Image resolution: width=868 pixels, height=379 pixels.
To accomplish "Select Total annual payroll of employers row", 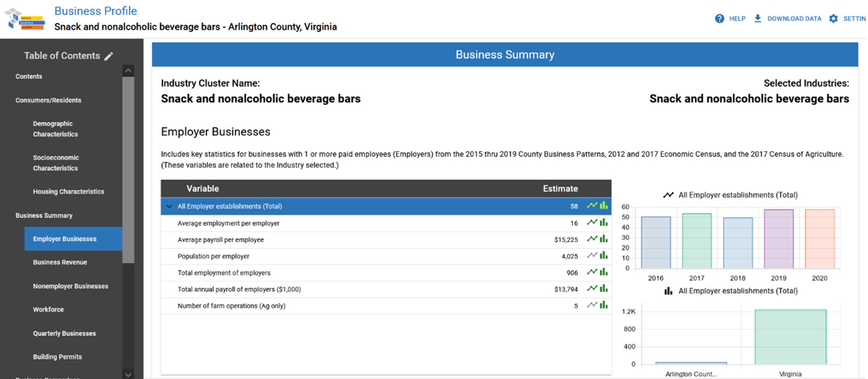I will pyautogui.click(x=386, y=289).
